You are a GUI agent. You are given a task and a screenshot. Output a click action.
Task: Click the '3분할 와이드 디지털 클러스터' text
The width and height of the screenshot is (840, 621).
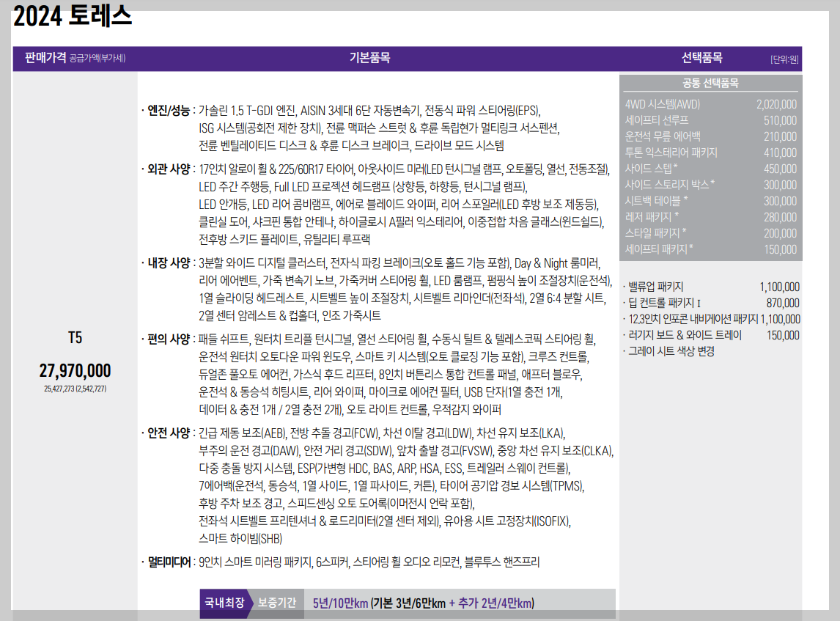[x=262, y=262]
